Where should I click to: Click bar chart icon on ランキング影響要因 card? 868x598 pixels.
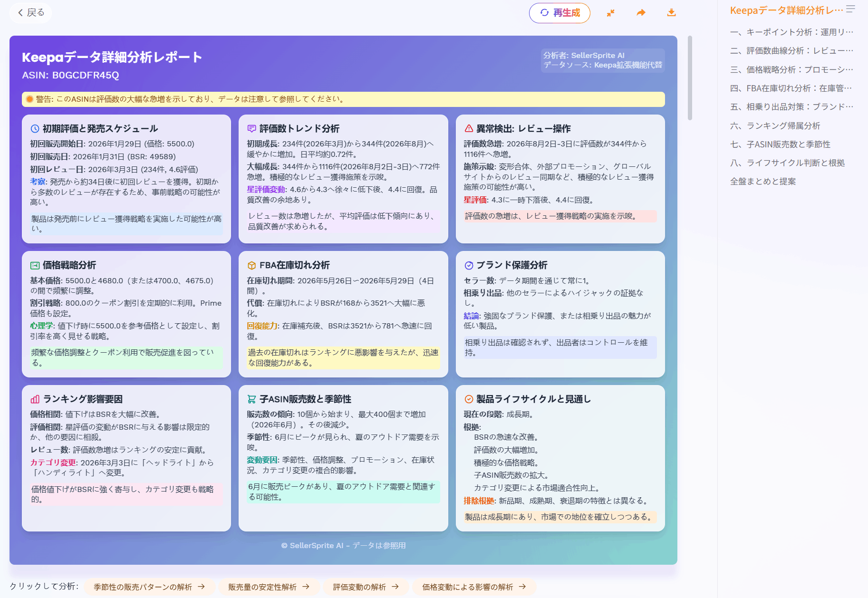click(35, 399)
